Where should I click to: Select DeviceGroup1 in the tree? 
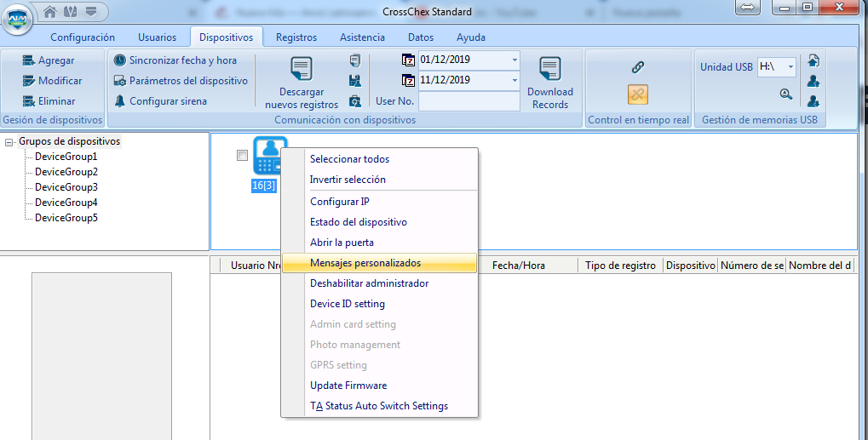click(x=66, y=157)
